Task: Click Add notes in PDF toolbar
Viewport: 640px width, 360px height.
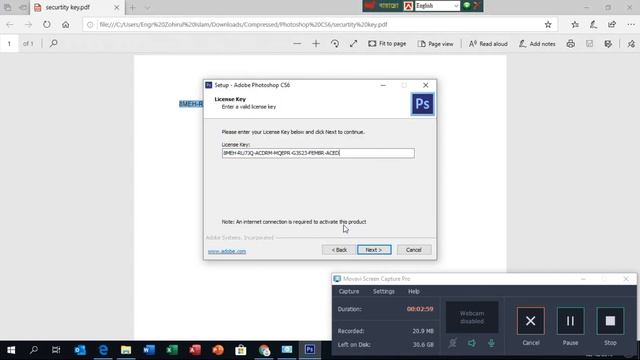Action: [x=537, y=44]
